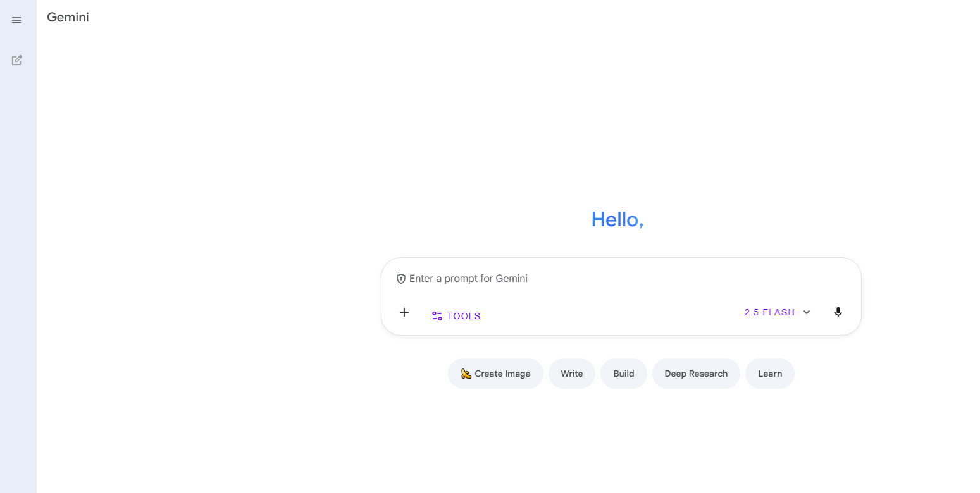Click the Gemini title in the header
The width and height of the screenshot is (980, 493).
pyautogui.click(x=68, y=18)
